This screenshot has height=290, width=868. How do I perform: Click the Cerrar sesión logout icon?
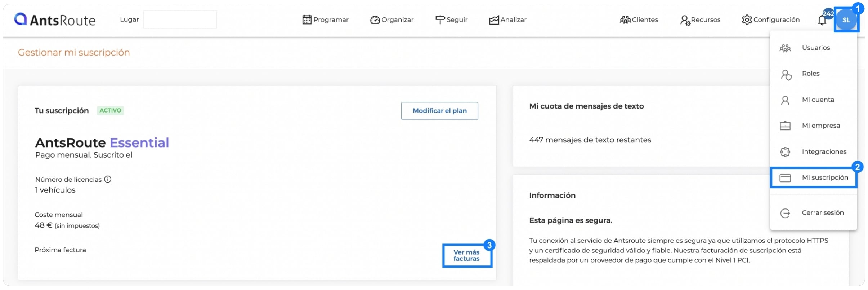785,213
